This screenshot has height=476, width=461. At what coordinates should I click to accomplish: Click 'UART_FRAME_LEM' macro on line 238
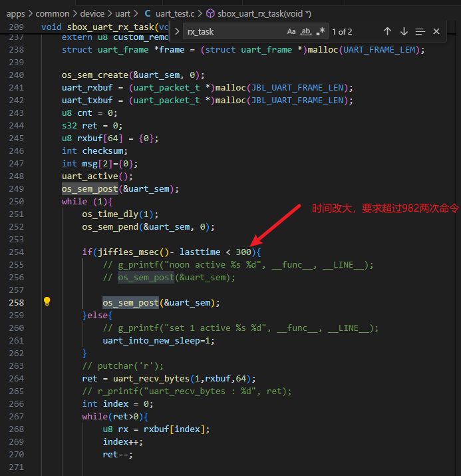pyautogui.click(x=379, y=50)
